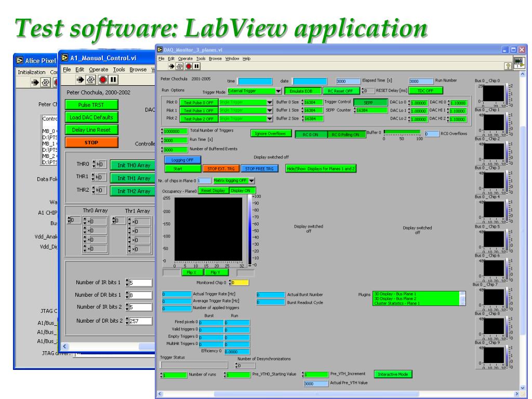
Task: Open the Help menu in DAQ_Monitor window
Action: pyautogui.click(x=246, y=59)
